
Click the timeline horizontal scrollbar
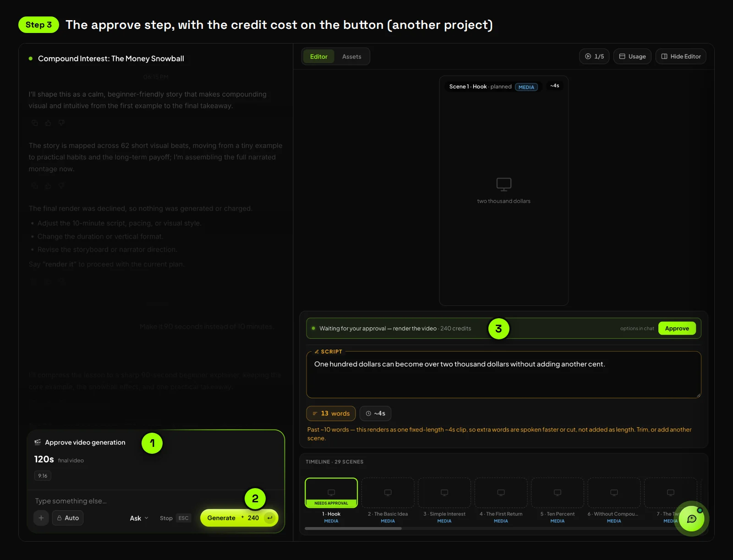click(353, 528)
